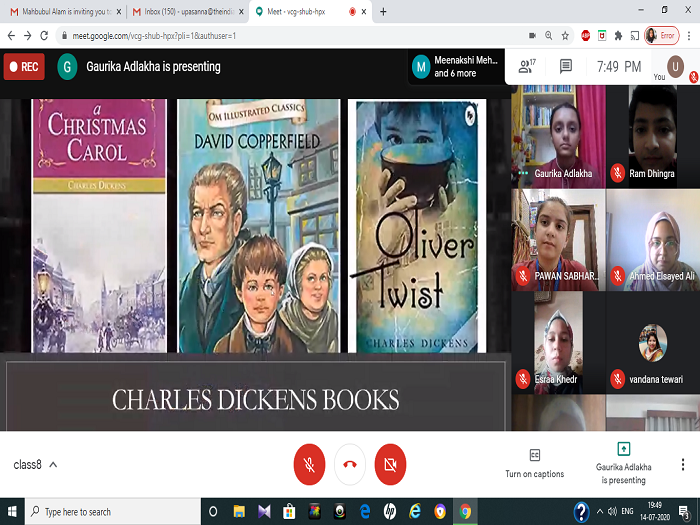
Task: Turn on captions
Action: [534, 464]
